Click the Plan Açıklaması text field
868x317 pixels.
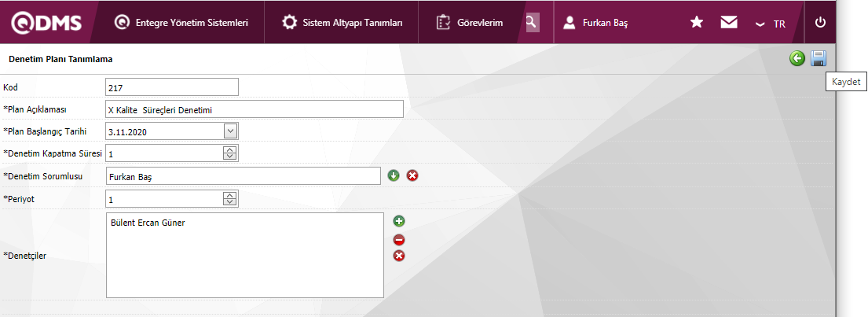254,109
